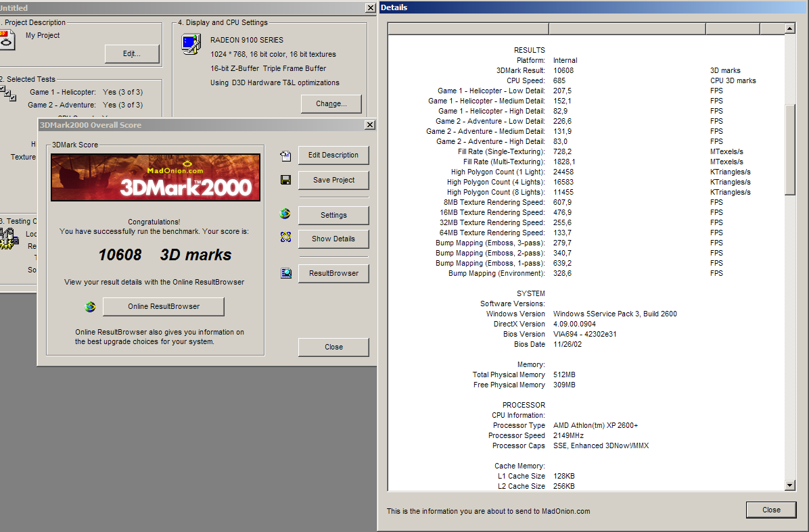Click the X on Overall Score title bar

click(369, 125)
